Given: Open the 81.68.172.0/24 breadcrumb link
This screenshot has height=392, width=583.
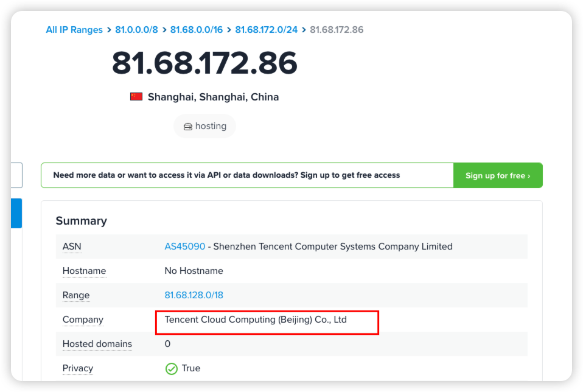Looking at the screenshot, I should 266,30.
